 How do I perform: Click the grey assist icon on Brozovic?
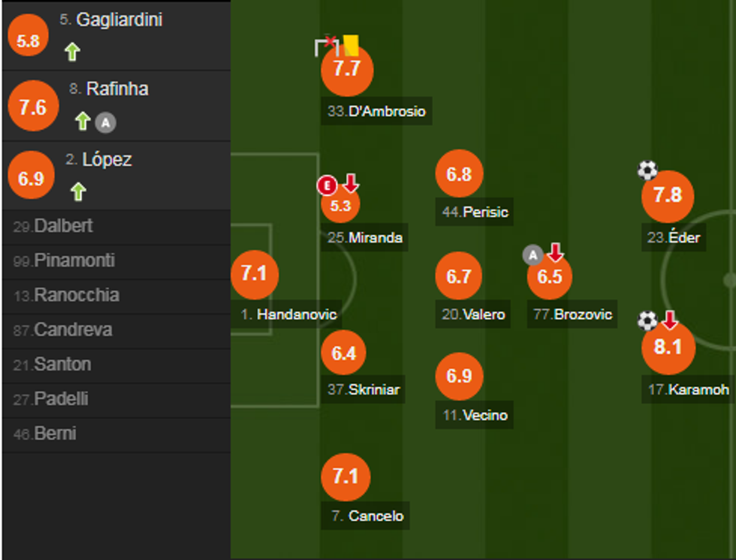coord(532,256)
